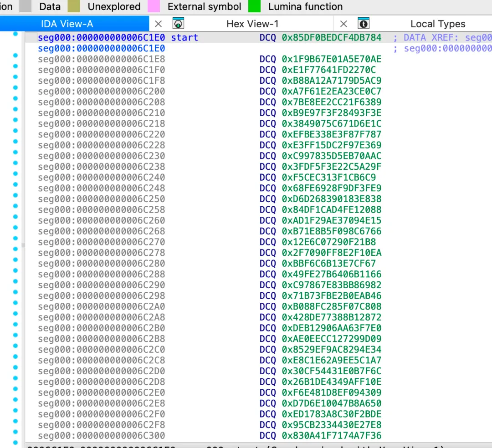Select value 0xA7F61E2EA23CE0C7

point(331,91)
